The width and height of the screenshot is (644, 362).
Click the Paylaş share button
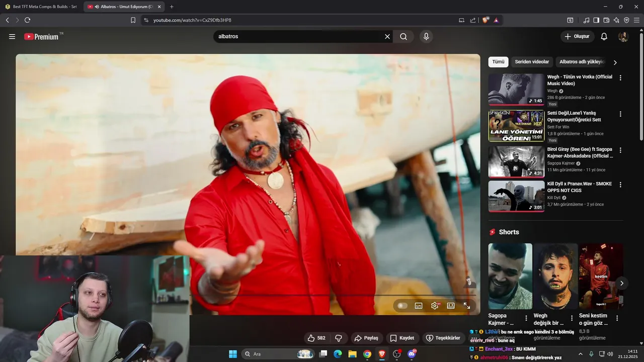[366, 338]
